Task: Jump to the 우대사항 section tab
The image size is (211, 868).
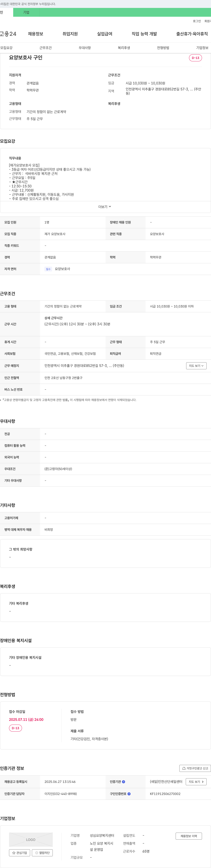Action: coord(85,48)
